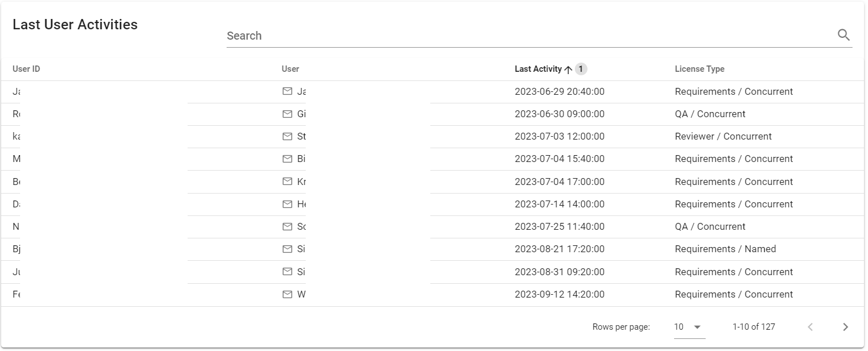Click envelope icon in the 2023-09-12 14:20:00 row
868x351 pixels.
click(x=287, y=294)
